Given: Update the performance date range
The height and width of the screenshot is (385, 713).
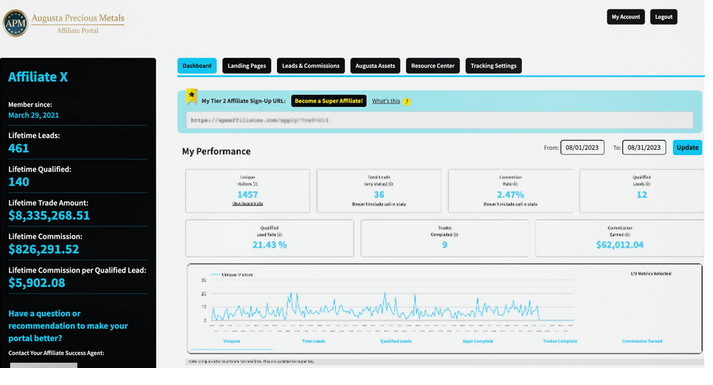Looking at the screenshot, I should click(x=687, y=147).
